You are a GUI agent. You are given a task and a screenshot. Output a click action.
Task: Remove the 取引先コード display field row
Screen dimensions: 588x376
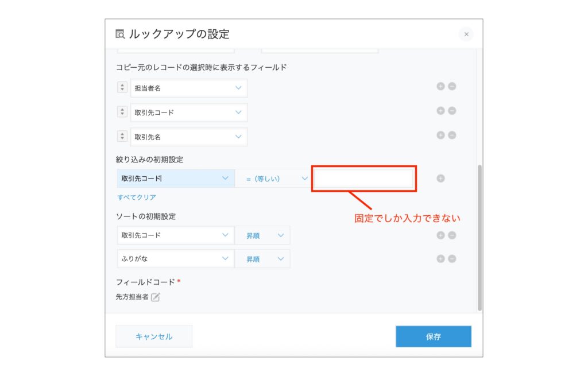click(452, 111)
